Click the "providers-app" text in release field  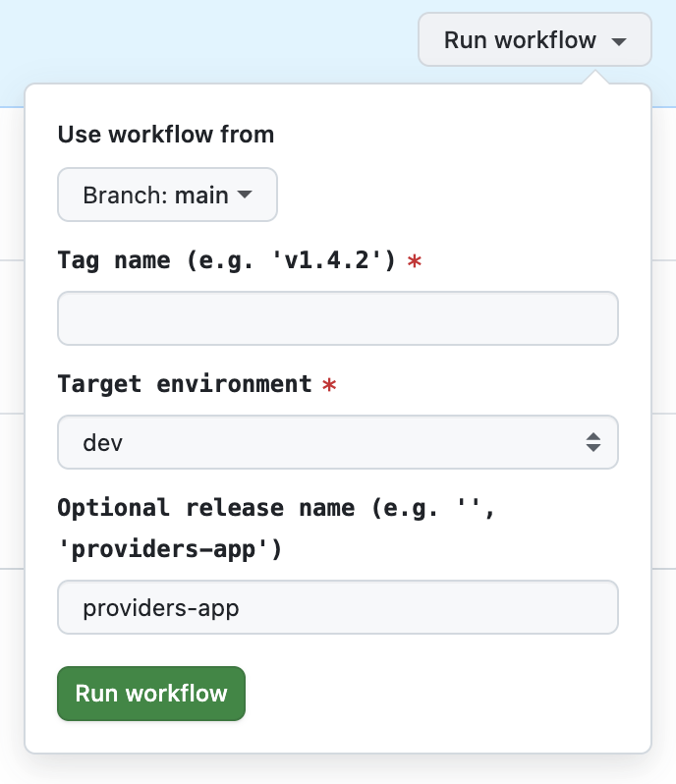(x=161, y=608)
